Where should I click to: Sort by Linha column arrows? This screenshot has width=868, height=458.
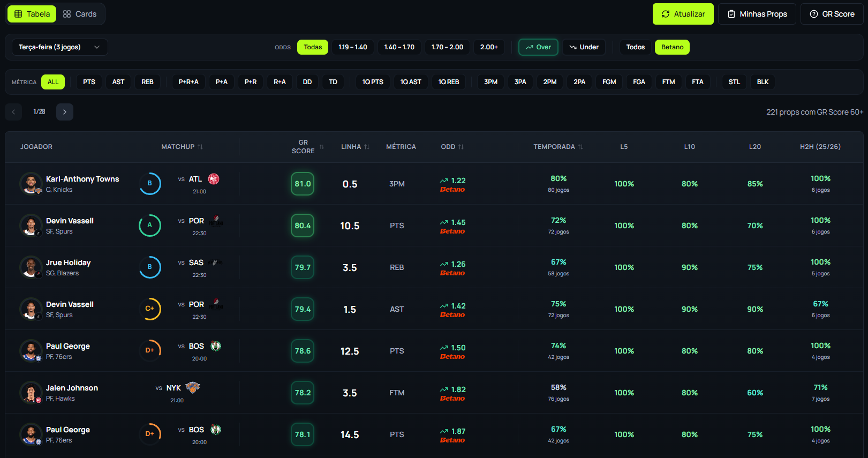[367, 147]
